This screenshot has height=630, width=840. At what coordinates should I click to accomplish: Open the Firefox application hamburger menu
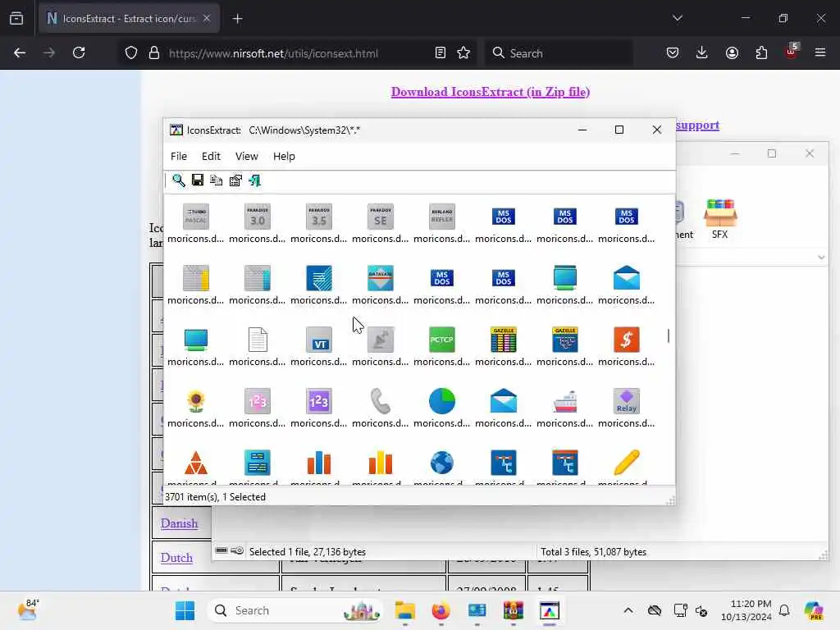(x=820, y=52)
